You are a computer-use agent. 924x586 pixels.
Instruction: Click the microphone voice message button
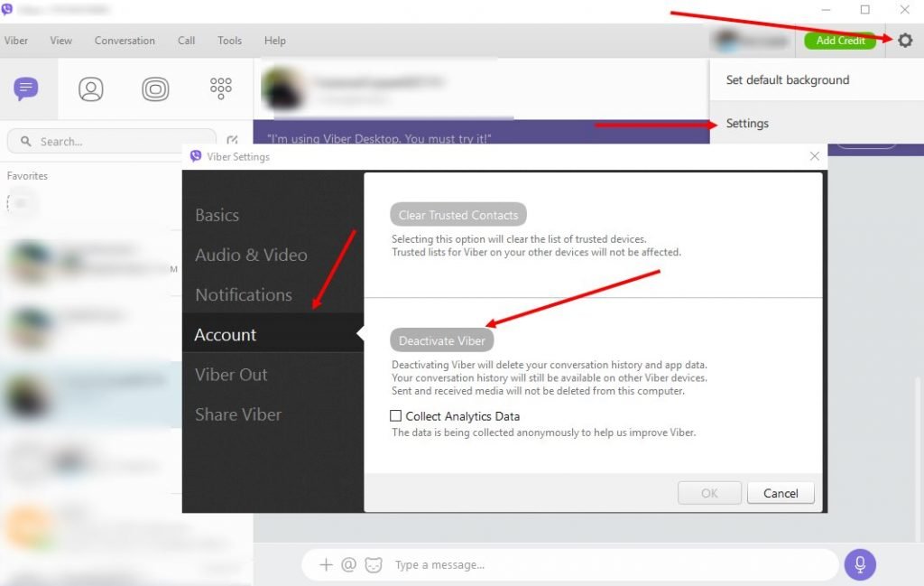pos(860,564)
